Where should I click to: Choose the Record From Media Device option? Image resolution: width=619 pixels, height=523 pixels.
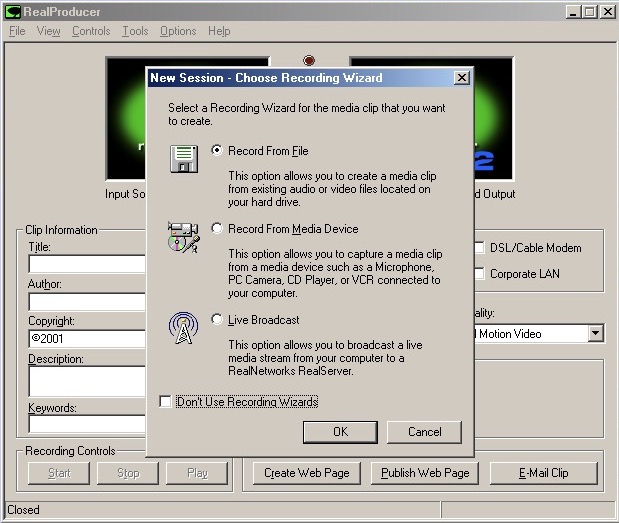218,229
